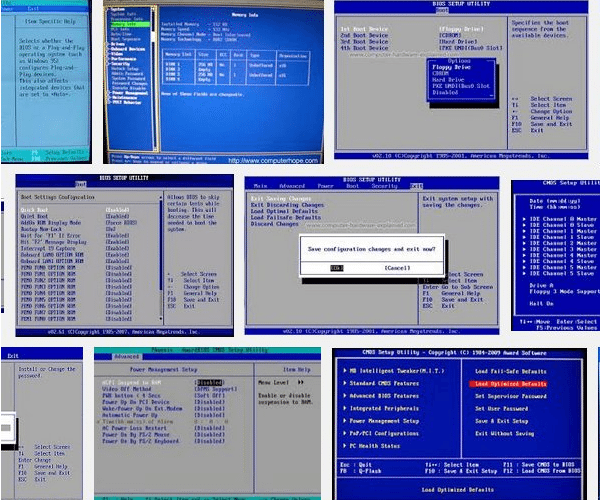Screen dimensions: 600x500
Task: Select Interrupt 19 Capture setting
Action: click(48, 248)
